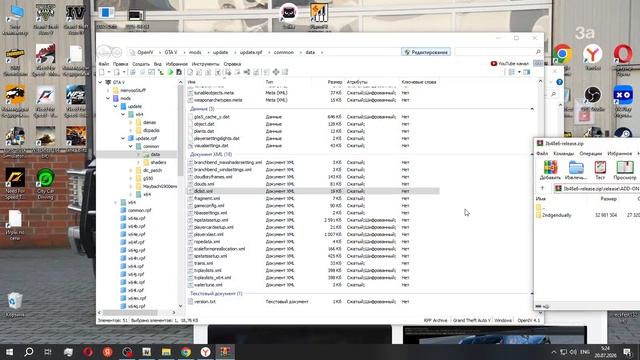Click the black document icon in OpenIV toolbar
Viewport: 640px width, 360px height.
(179, 72)
